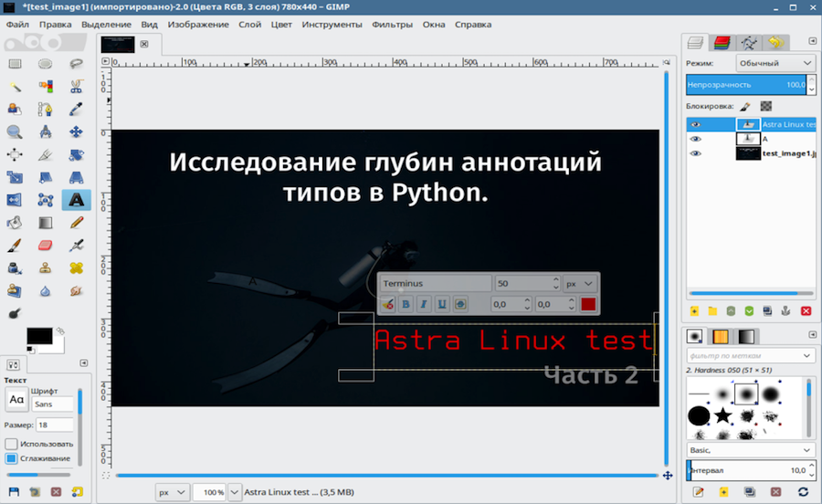
Task: Select the Move tool
Action: [76, 132]
